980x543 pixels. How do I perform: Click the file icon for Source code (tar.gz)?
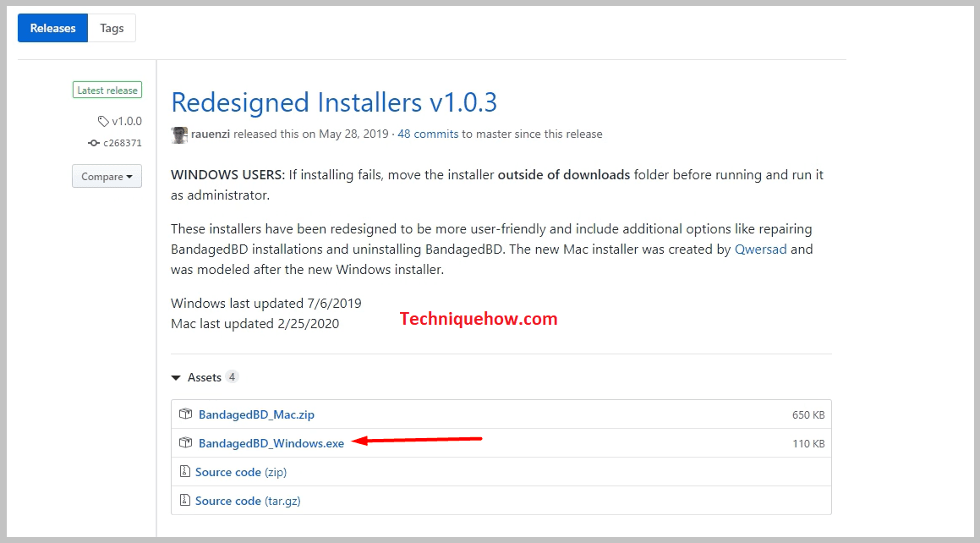click(185, 500)
